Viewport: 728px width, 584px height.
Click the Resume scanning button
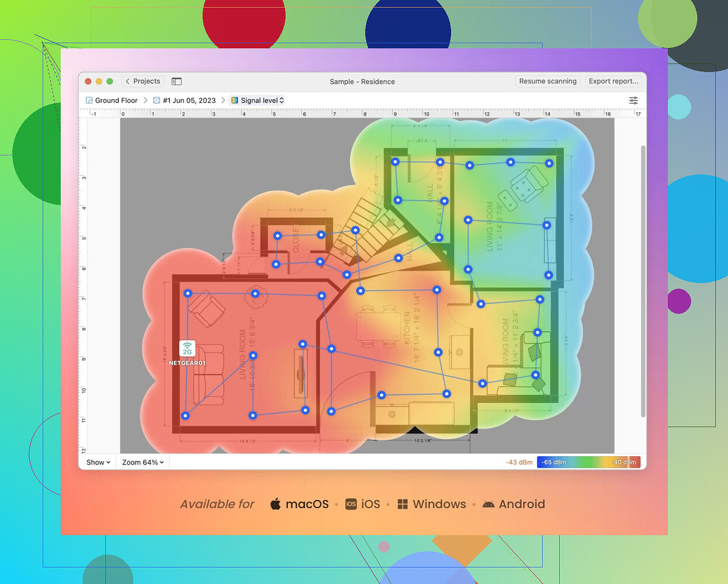tap(547, 81)
